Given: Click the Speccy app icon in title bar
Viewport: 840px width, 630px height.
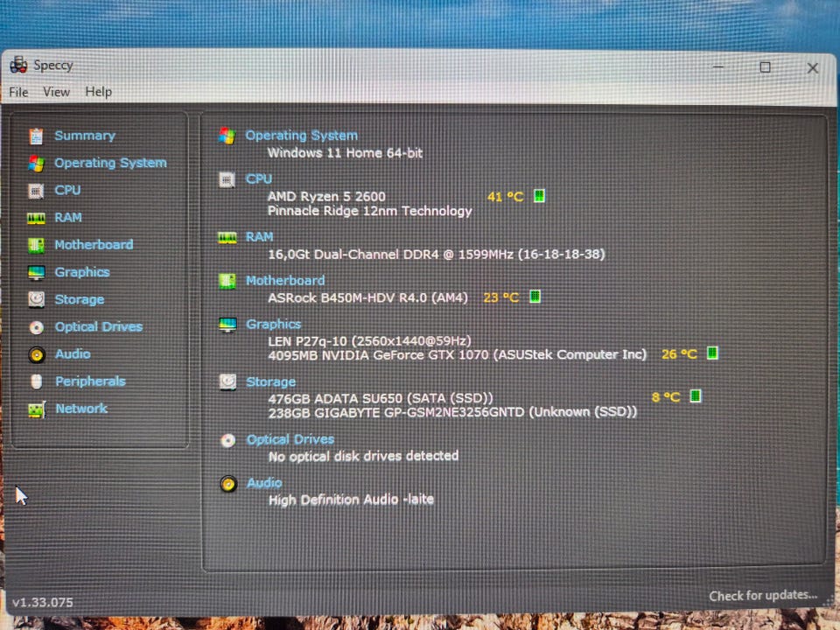Looking at the screenshot, I should coord(18,65).
